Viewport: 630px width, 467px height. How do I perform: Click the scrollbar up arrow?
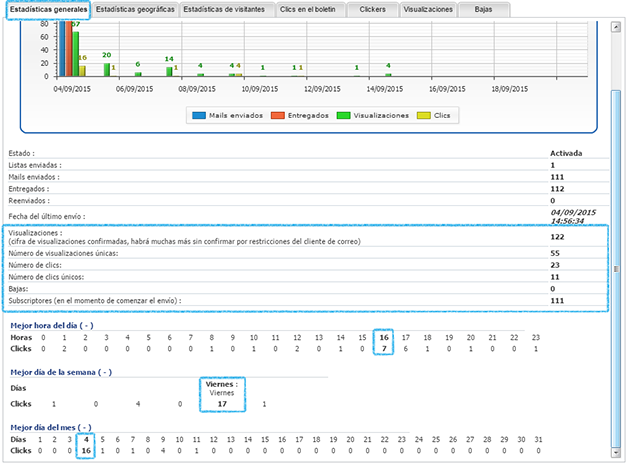coord(616,27)
